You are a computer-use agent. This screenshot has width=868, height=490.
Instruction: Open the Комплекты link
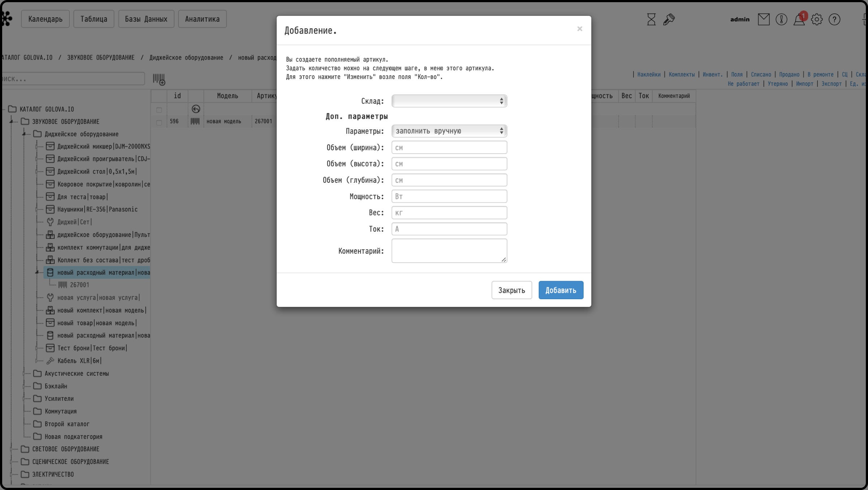click(682, 74)
